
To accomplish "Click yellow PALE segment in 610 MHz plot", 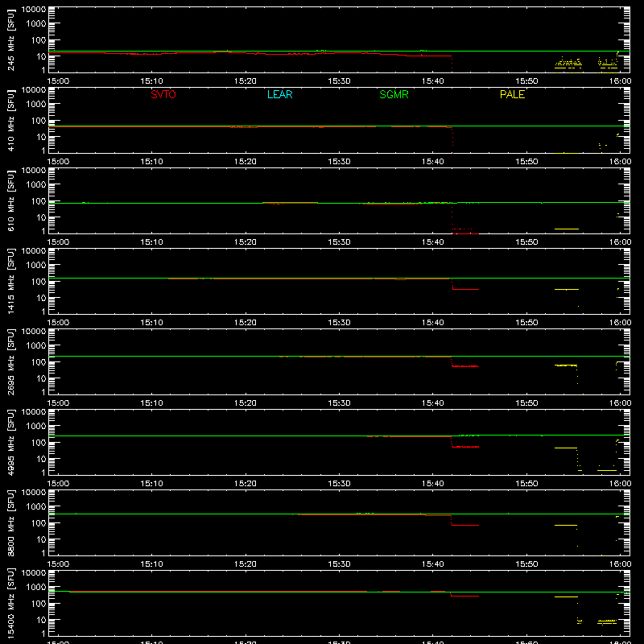I will click(567, 229).
